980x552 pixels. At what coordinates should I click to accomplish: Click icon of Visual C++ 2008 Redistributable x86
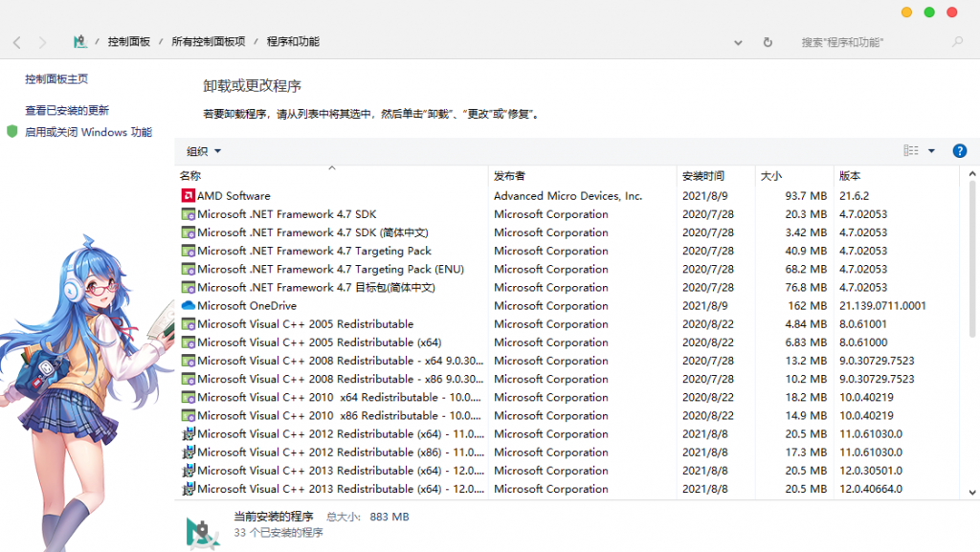click(x=189, y=379)
